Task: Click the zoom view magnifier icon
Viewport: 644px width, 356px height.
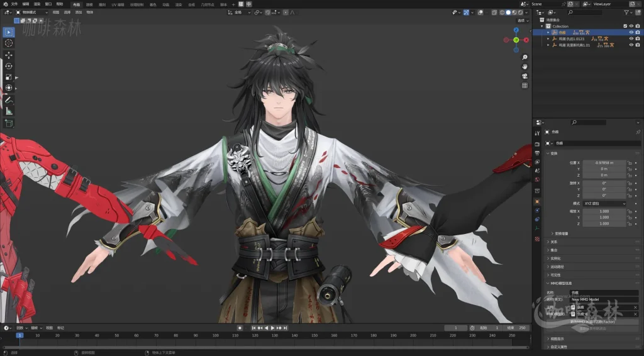Action: (525, 57)
